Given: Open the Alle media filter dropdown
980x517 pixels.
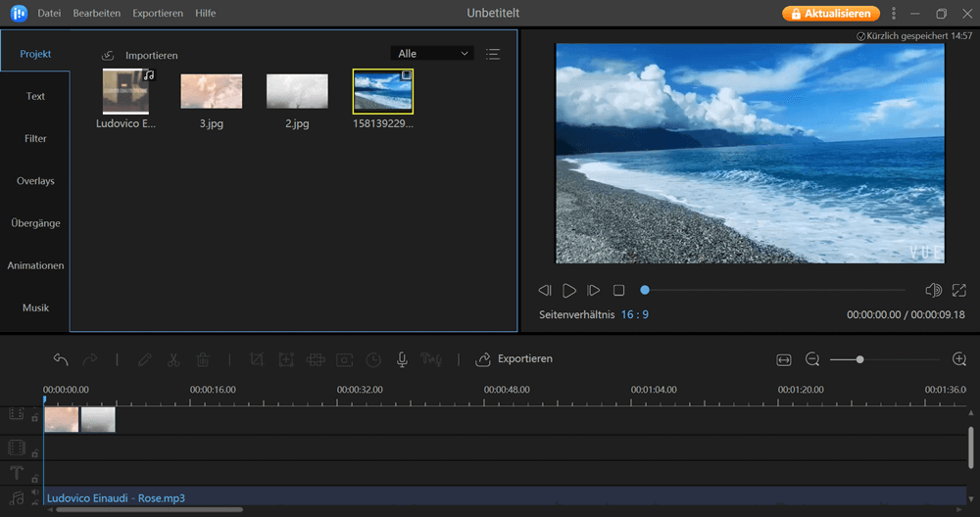Looking at the screenshot, I should (431, 54).
